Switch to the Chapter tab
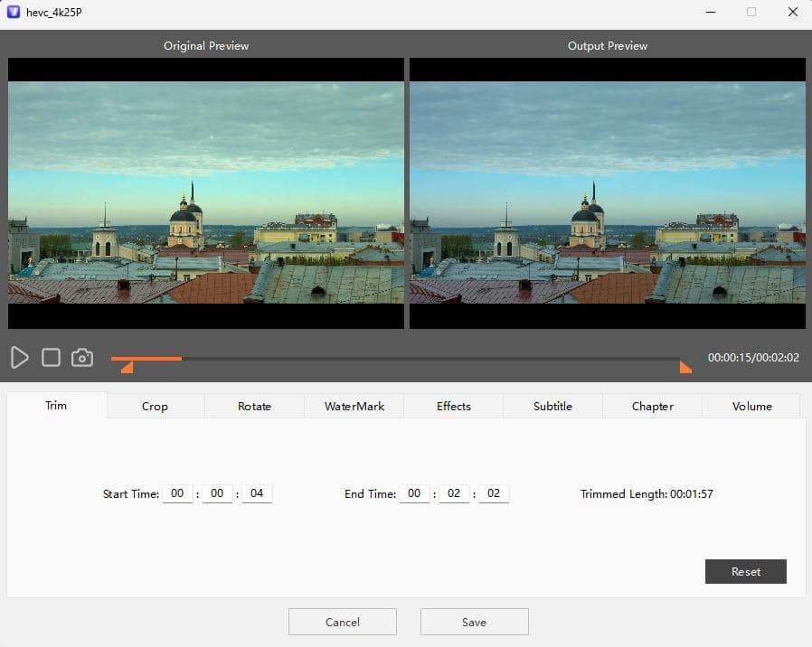 652,407
